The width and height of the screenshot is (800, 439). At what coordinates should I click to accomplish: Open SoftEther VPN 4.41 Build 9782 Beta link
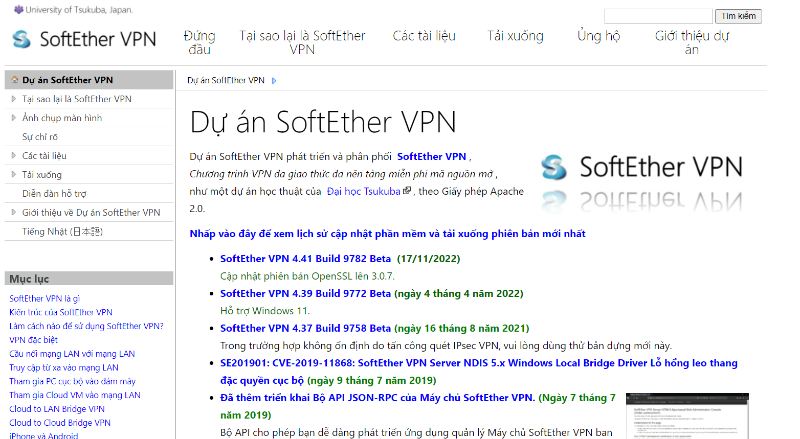(x=305, y=257)
